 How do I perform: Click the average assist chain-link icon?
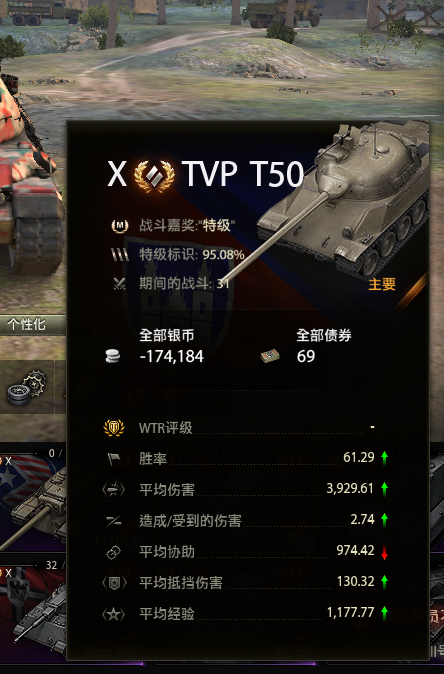point(113,552)
